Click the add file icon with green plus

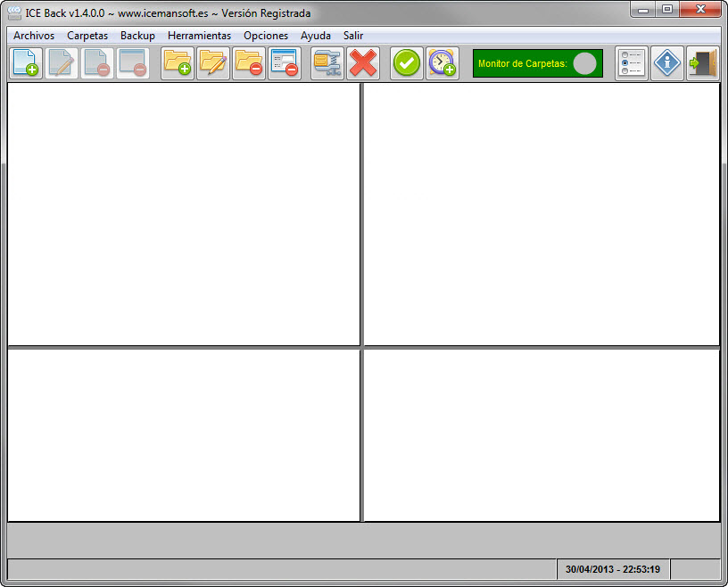26,63
